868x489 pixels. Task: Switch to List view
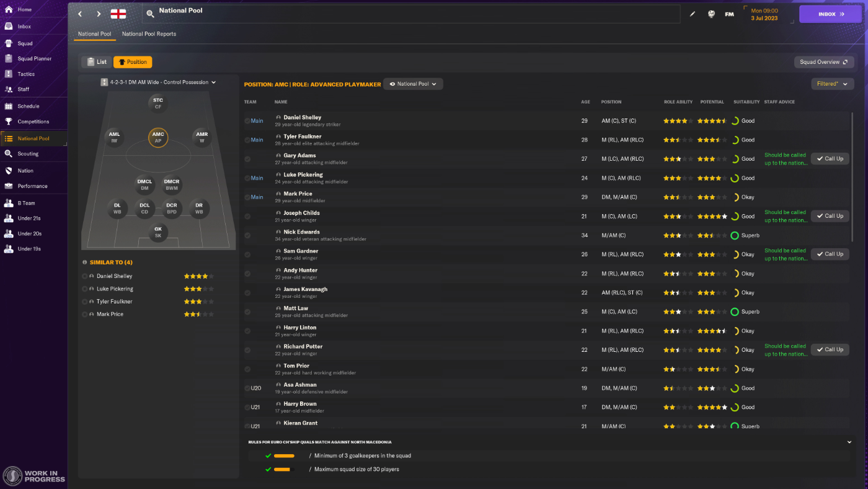pos(97,62)
